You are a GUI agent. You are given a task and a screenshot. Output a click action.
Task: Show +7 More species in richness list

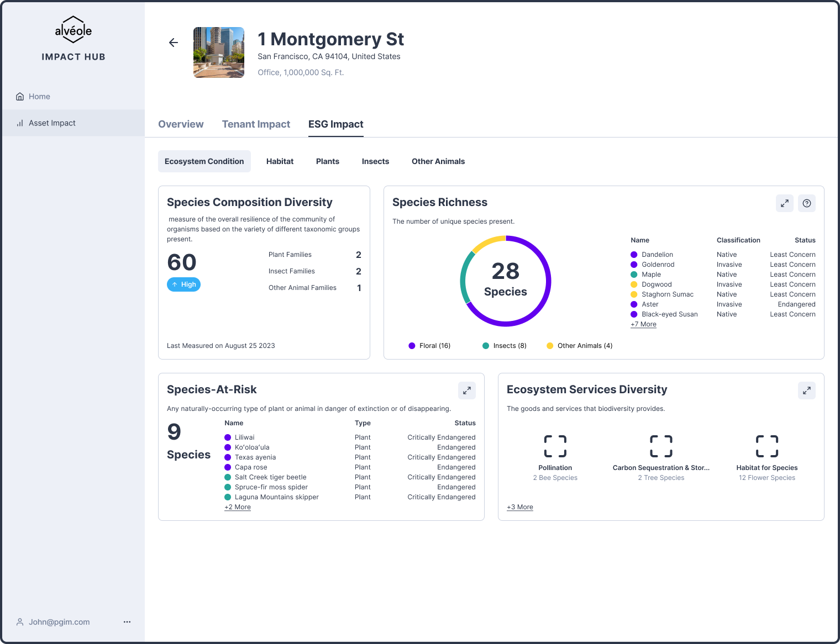click(643, 324)
